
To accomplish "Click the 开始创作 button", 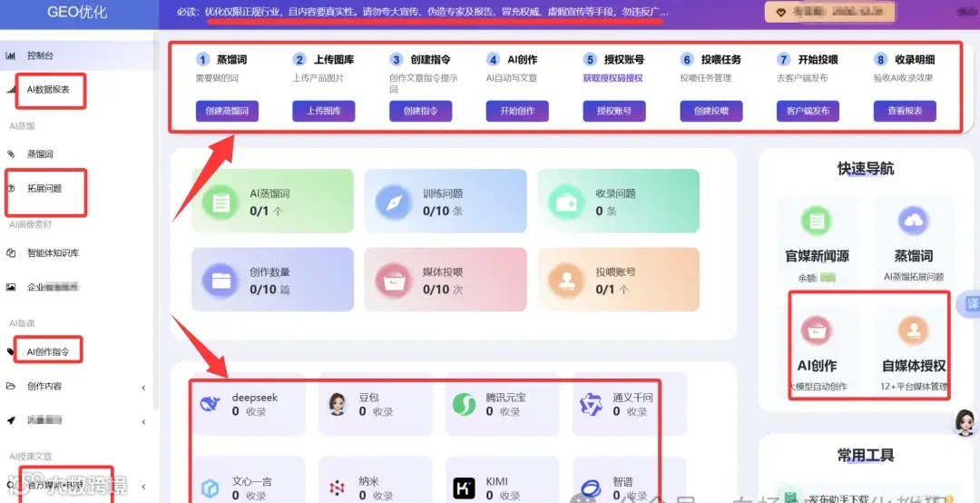I will pos(517,111).
